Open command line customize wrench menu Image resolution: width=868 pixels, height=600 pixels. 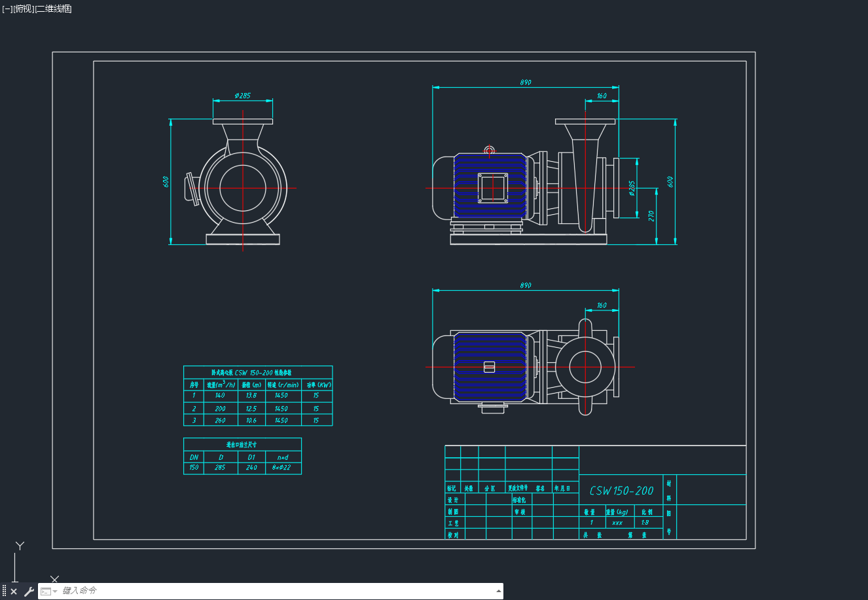tap(29, 591)
